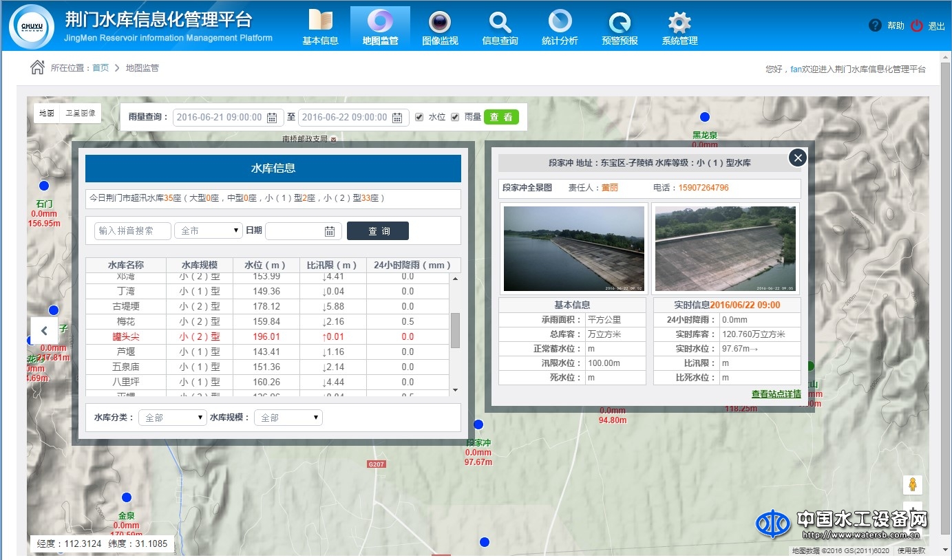Screen dimensions: 952x560
Task: Click the 查看站点详情 link
Action: click(776, 394)
